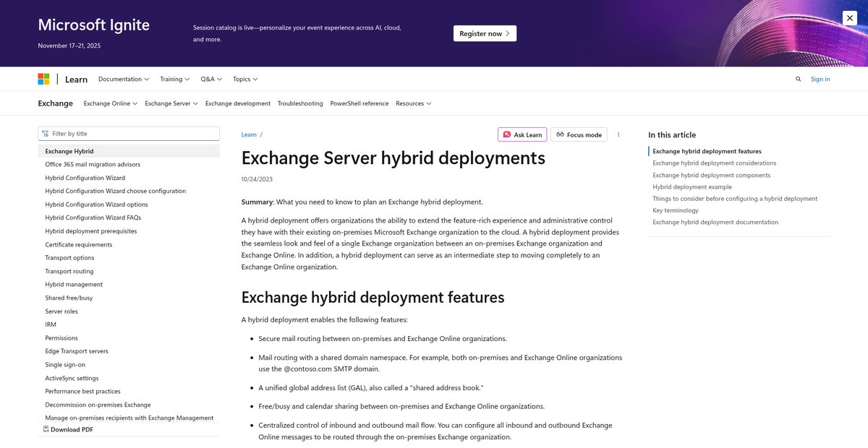
Task: Open Certificate requirements article
Action: click(78, 244)
